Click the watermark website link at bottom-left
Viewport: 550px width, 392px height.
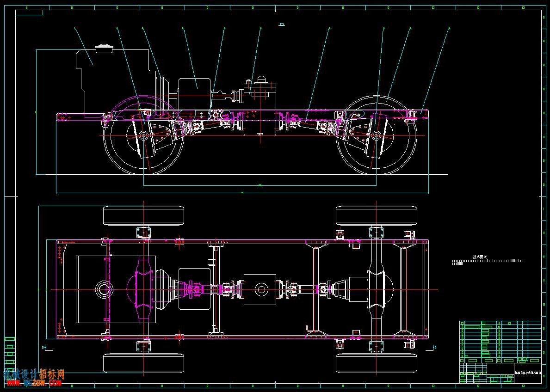[x=34, y=383]
